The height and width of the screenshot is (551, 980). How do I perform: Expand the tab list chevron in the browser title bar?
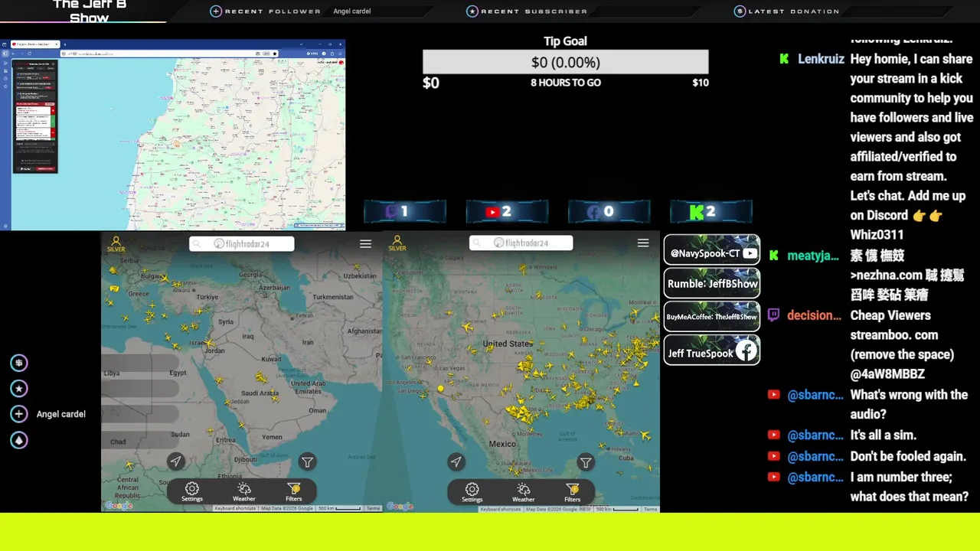301,44
